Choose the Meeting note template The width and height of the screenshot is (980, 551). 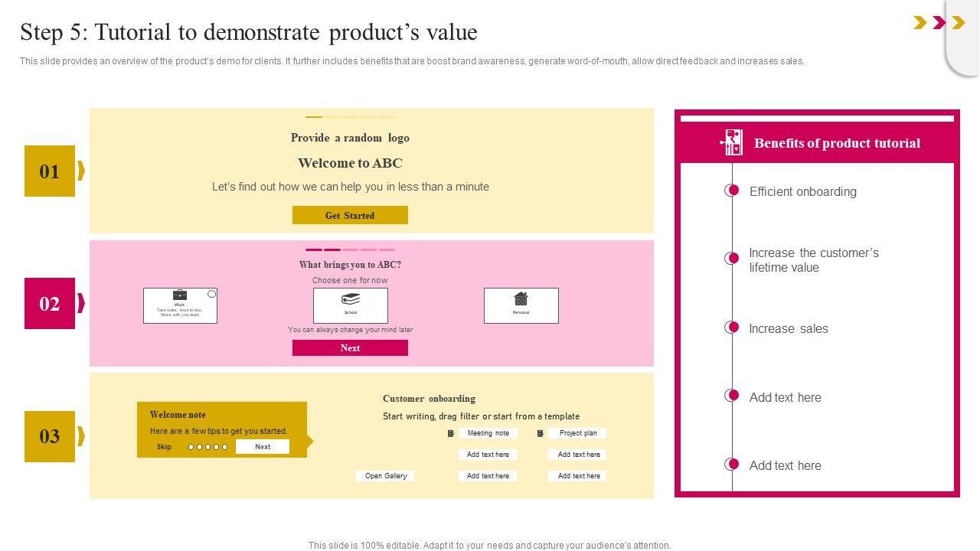click(x=488, y=433)
